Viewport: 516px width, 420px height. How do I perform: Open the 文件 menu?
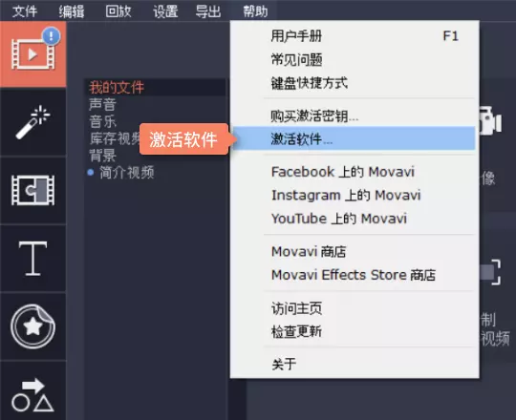25,11
